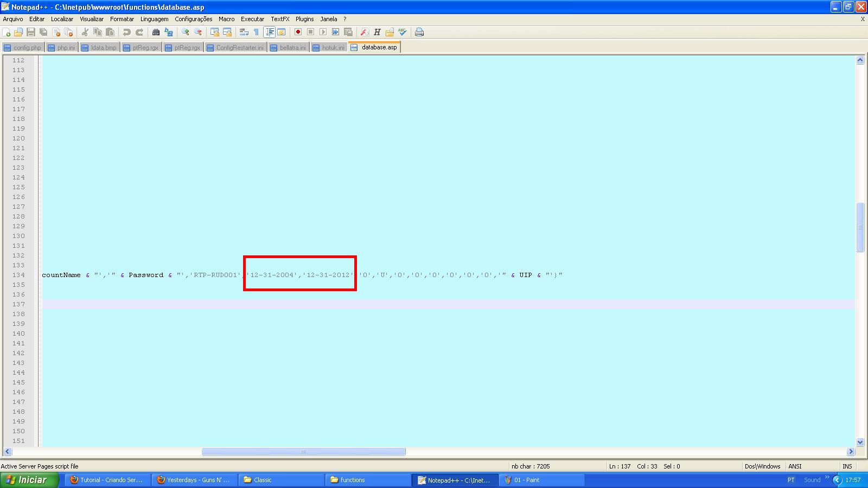868x488 pixels.
Task: Zoom out using the toolbar magnifier
Action: pos(198,32)
